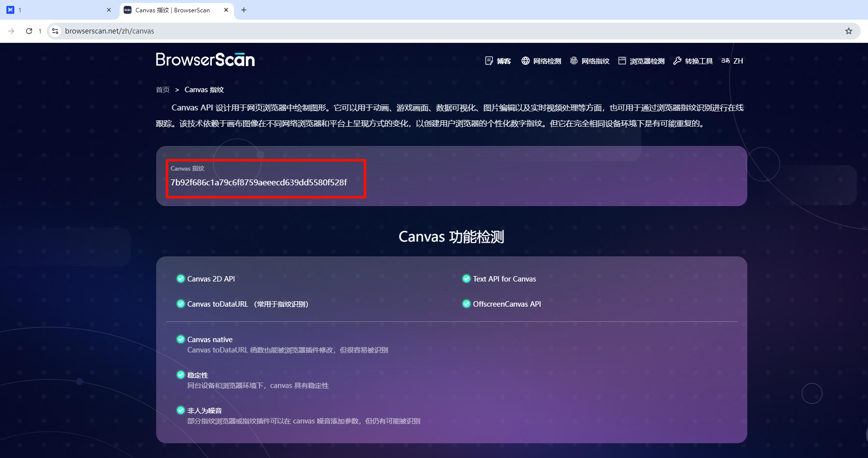Open the 网络检测 menu

pos(541,61)
